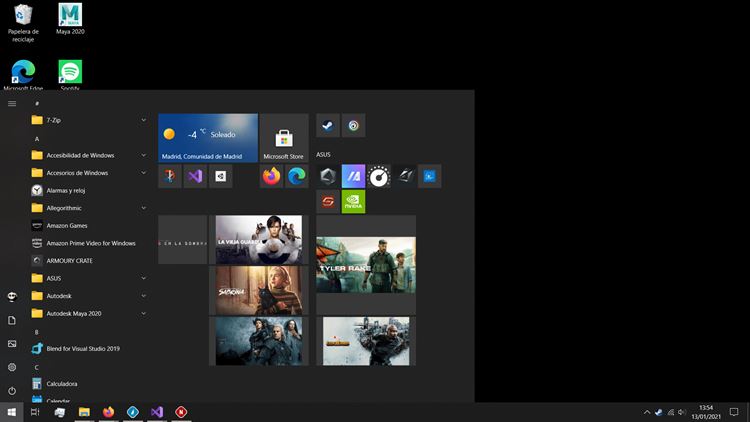The image size is (750, 422).
Task: Show hidden system tray icons
Action: coord(647,412)
